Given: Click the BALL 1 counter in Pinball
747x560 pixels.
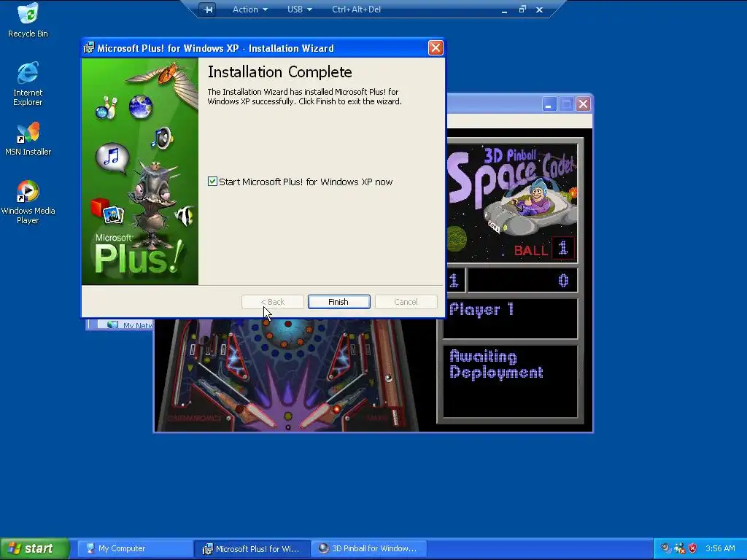Looking at the screenshot, I should point(544,249).
